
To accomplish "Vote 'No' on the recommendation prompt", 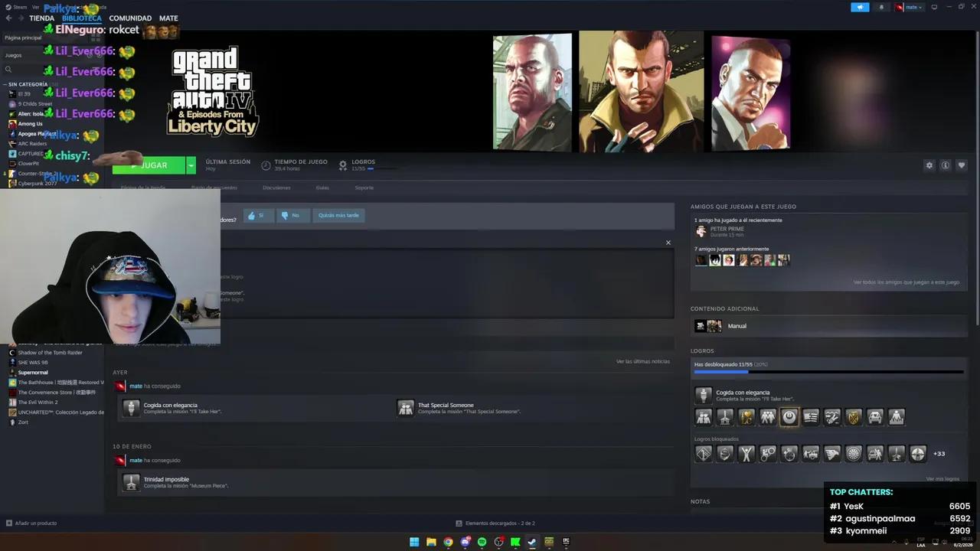I will click(x=292, y=215).
